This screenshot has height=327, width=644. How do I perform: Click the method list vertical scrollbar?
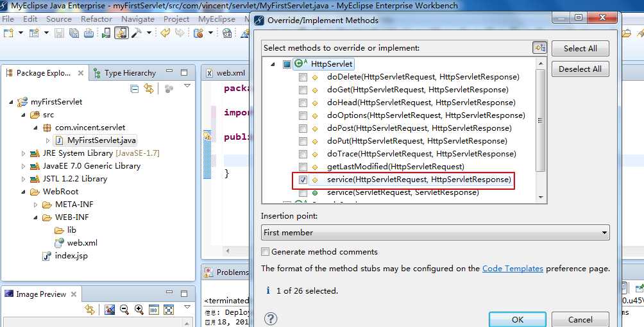[541, 131]
